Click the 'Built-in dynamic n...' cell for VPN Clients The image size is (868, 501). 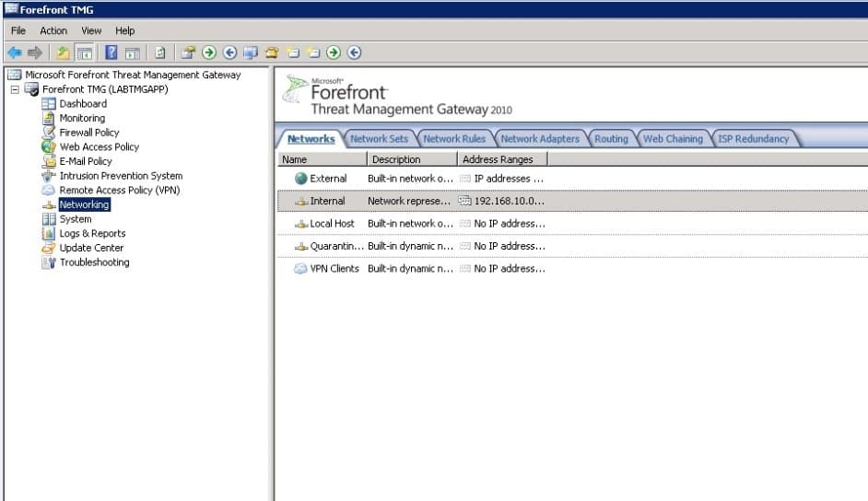point(410,269)
